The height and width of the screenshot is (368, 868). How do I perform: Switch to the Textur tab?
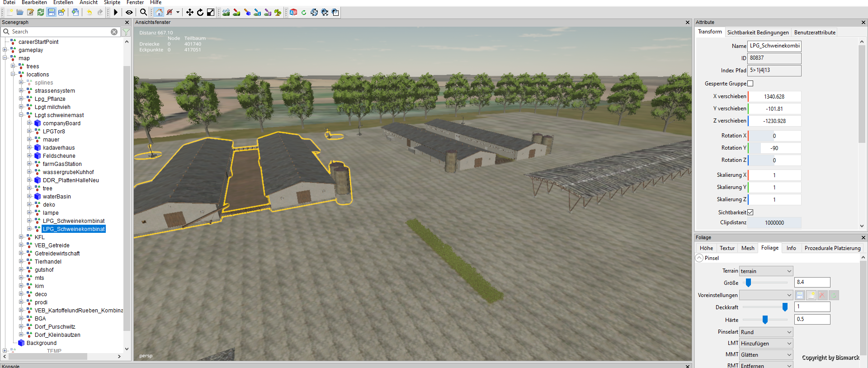(727, 248)
